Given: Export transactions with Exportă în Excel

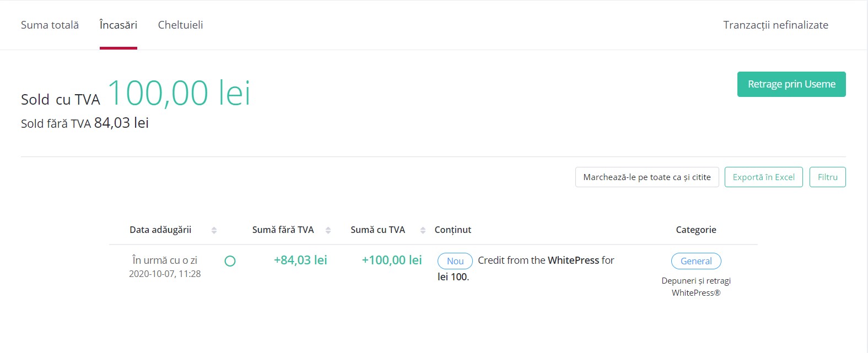Looking at the screenshot, I should (763, 177).
